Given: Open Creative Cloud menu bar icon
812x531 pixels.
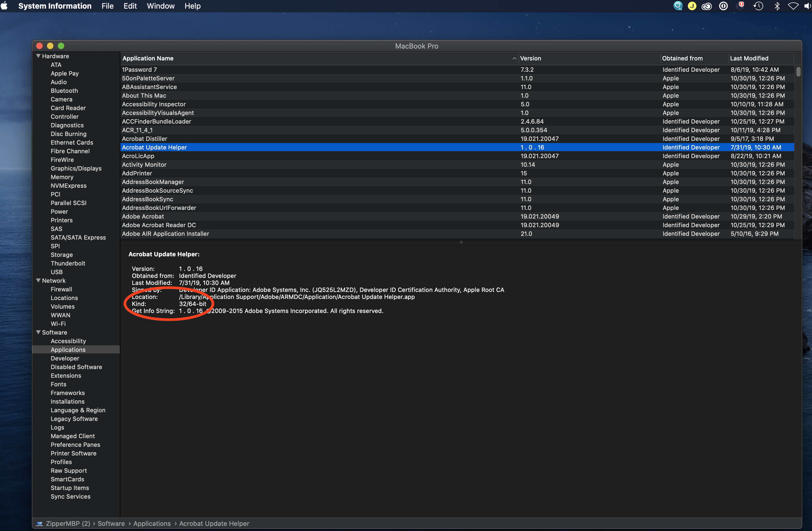Looking at the screenshot, I should click(706, 6).
